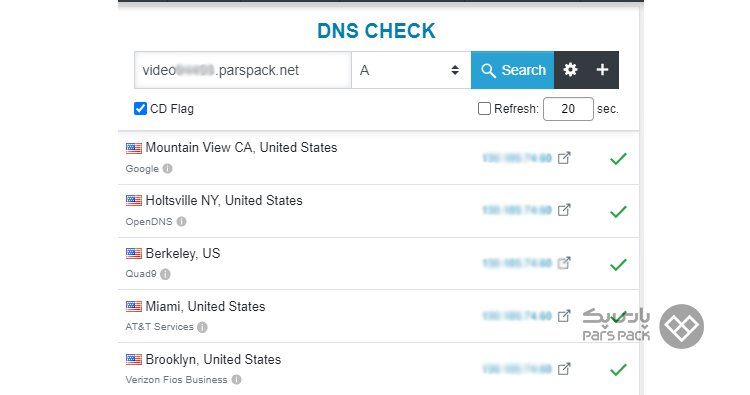Viewport: 750px width, 395px height.
Task: Open external link icon in Berkeley row
Action: [x=564, y=263]
